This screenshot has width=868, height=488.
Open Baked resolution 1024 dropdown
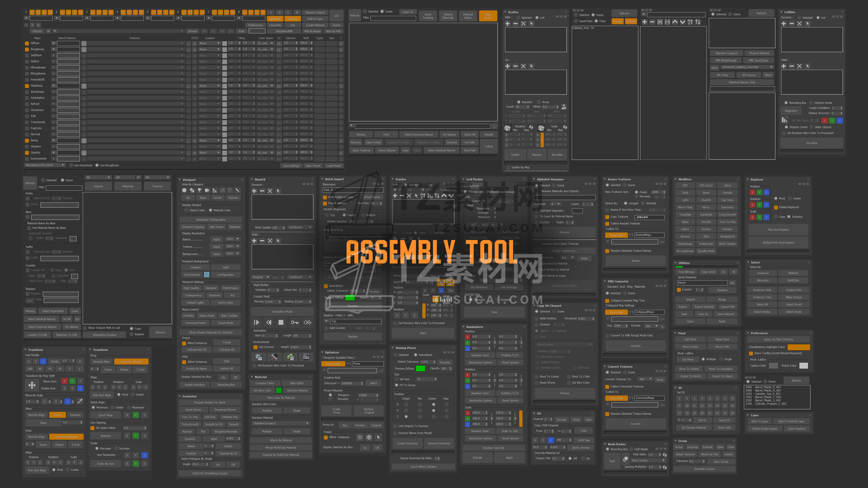click(233, 239)
